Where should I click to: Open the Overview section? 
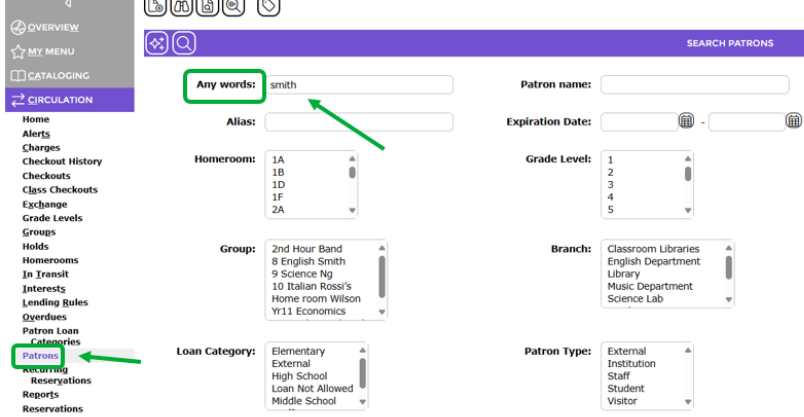pyautogui.click(x=53, y=27)
